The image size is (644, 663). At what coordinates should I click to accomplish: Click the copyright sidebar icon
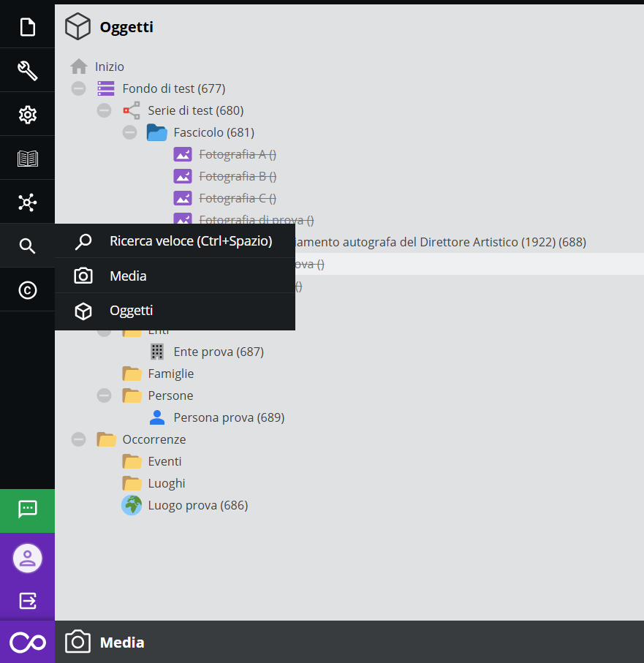pyautogui.click(x=27, y=290)
